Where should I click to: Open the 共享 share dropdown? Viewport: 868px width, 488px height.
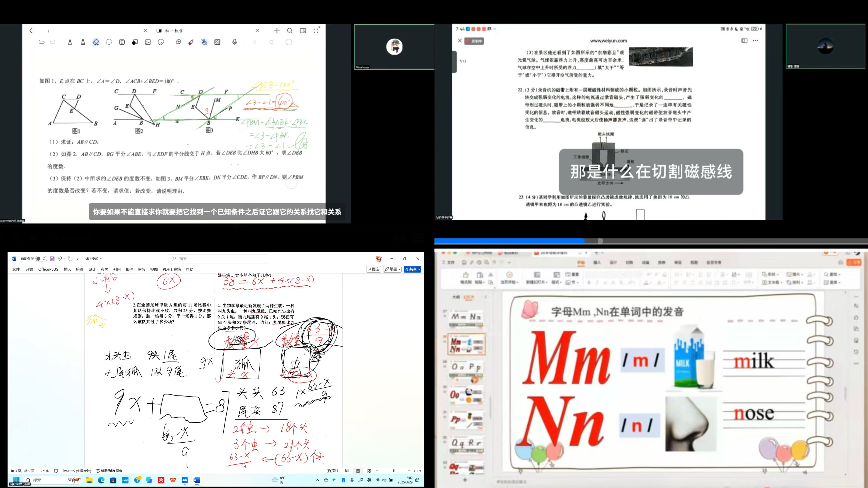(x=412, y=269)
